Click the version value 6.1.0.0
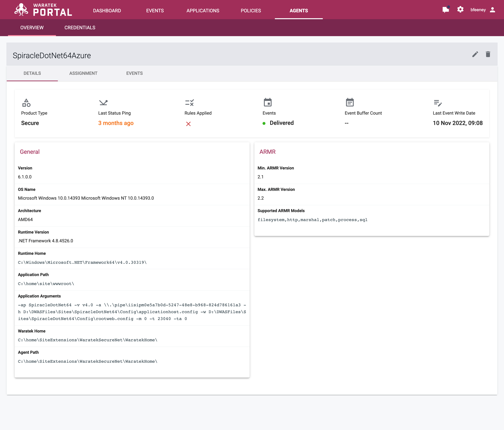 point(25,177)
